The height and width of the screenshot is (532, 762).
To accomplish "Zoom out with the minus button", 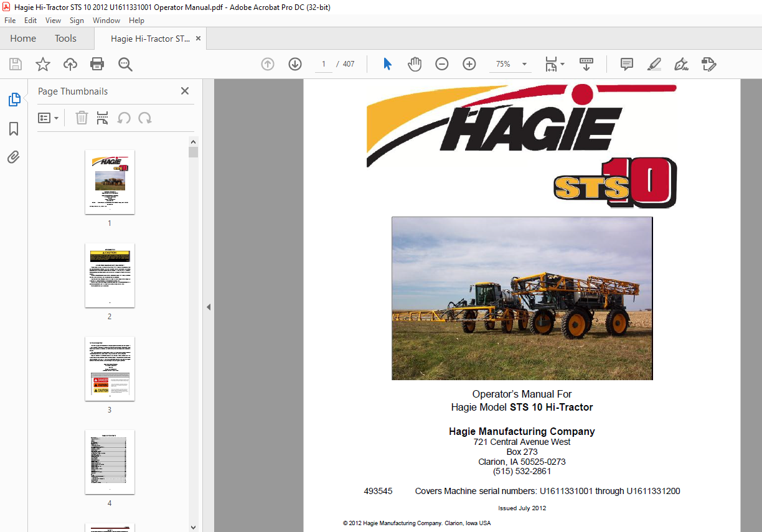I will 442,64.
